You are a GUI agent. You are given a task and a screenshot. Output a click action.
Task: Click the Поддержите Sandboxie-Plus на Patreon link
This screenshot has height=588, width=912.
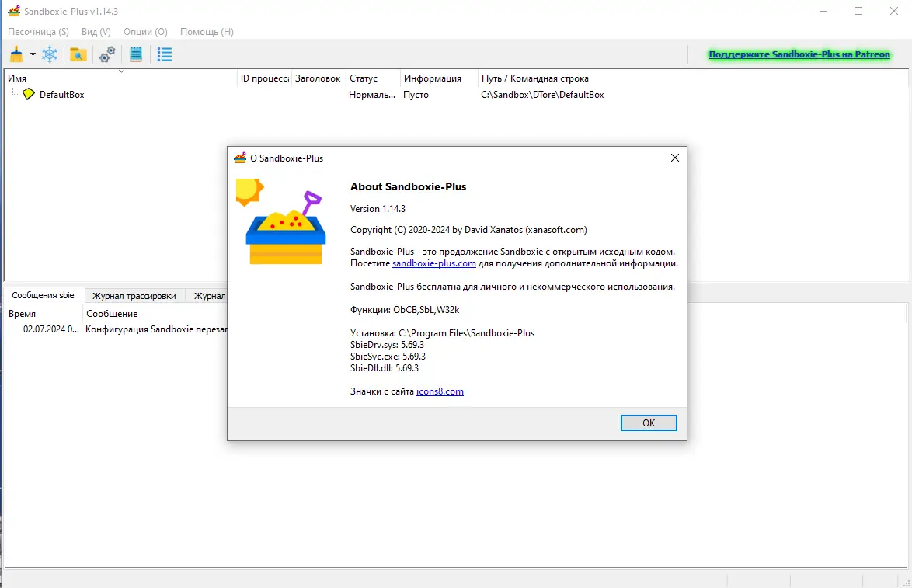799,54
